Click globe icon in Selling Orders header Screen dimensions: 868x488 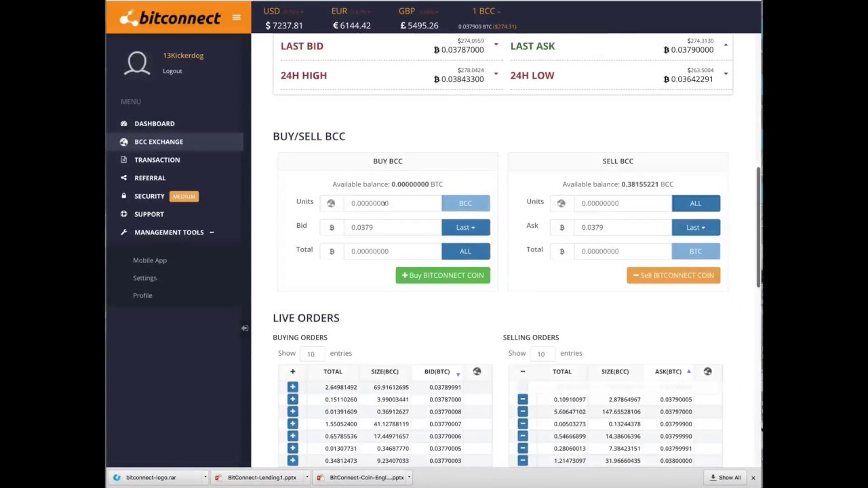[x=707, y=371]
